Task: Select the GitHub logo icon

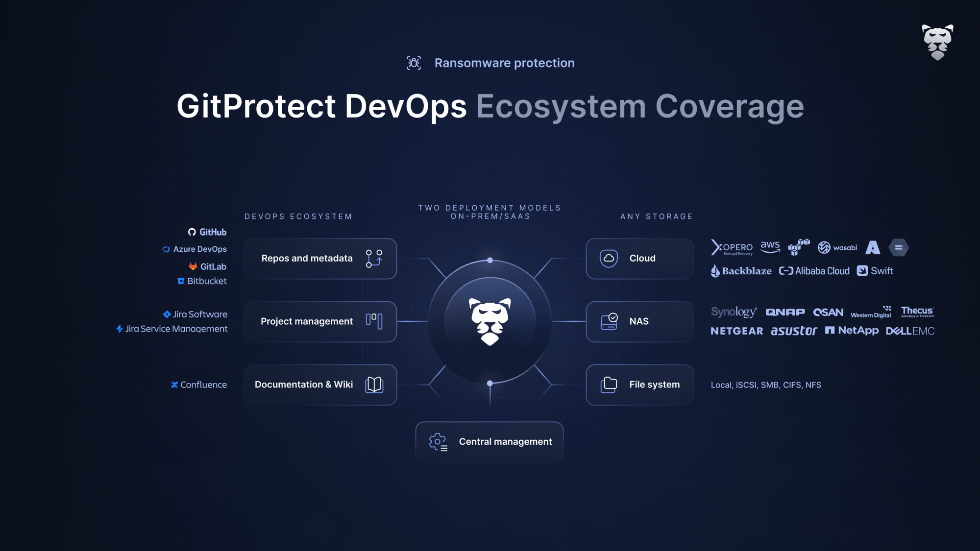Action: tap(191, 232)
